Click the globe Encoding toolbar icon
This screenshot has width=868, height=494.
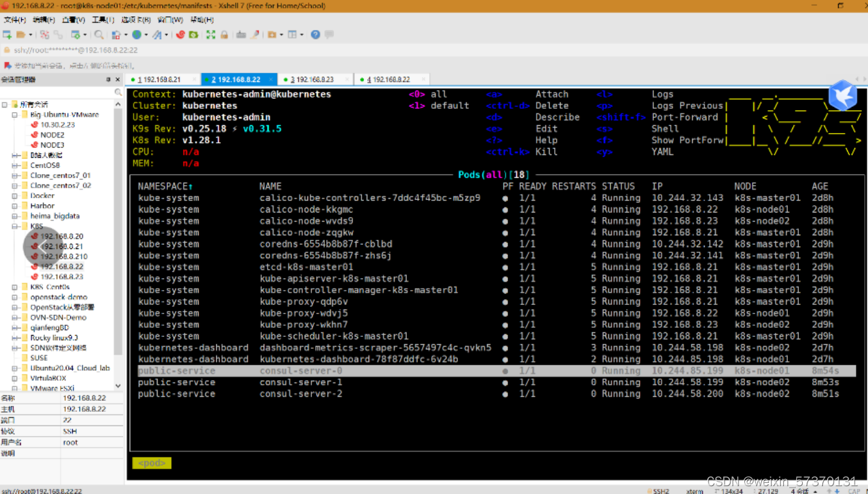(137, 35)
